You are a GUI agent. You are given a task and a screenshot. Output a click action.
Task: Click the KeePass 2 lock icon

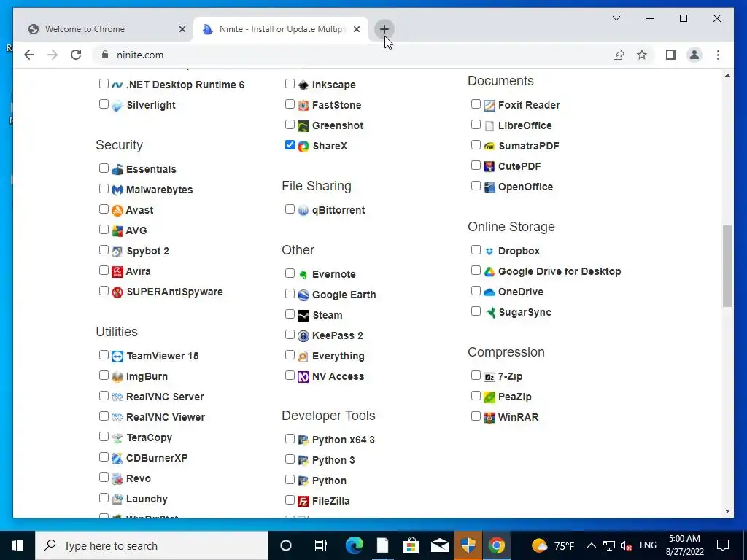(303, 335)
